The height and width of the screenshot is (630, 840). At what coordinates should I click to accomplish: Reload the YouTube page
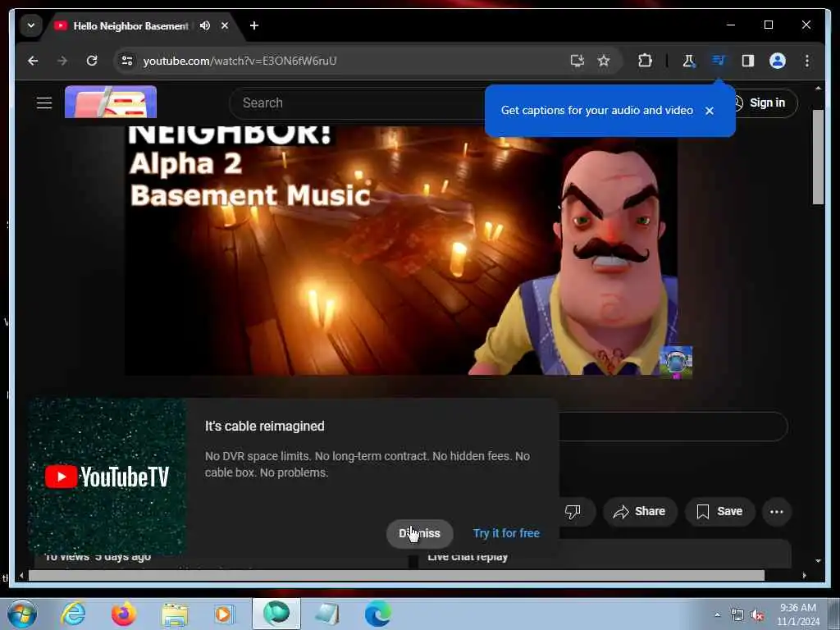92,61
